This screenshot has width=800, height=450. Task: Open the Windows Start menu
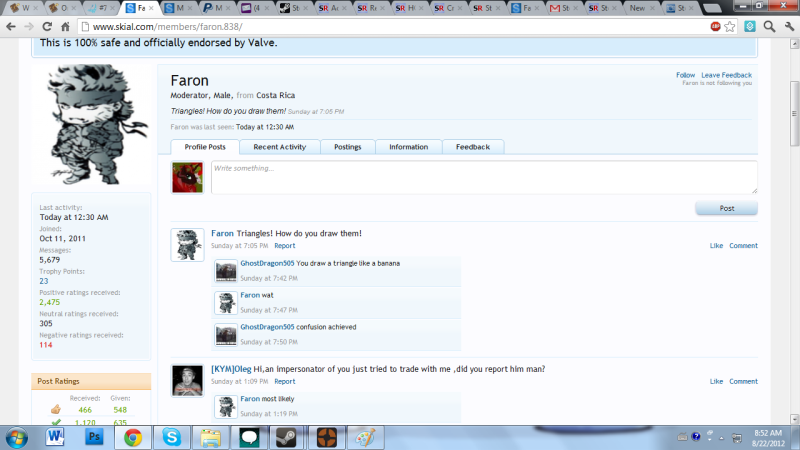coord(18,437)
